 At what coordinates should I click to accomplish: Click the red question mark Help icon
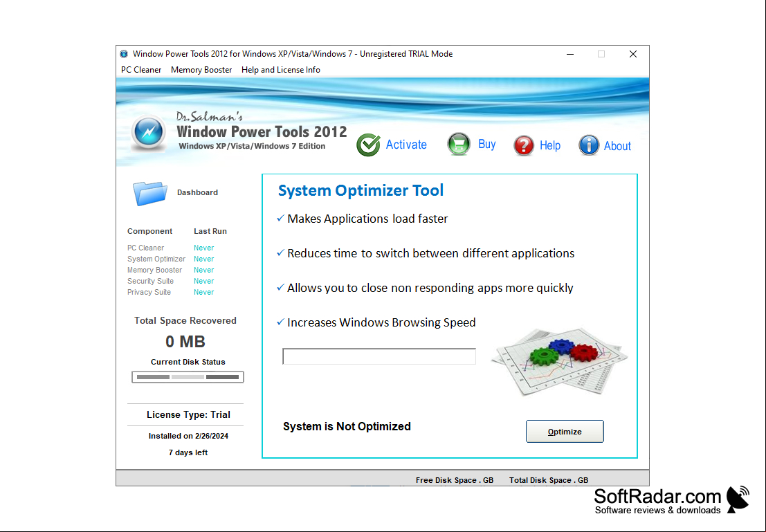(x=524, y=145)
